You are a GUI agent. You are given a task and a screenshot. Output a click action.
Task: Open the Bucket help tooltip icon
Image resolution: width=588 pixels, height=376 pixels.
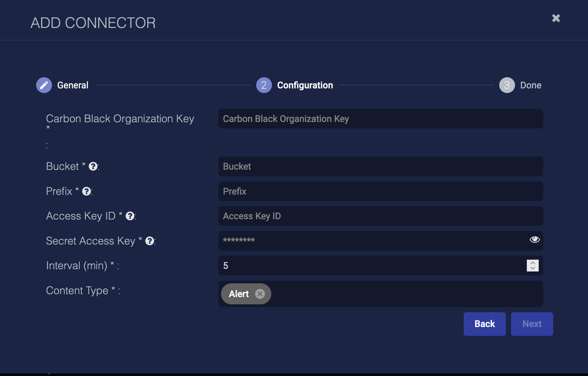[x=93, y=166]
